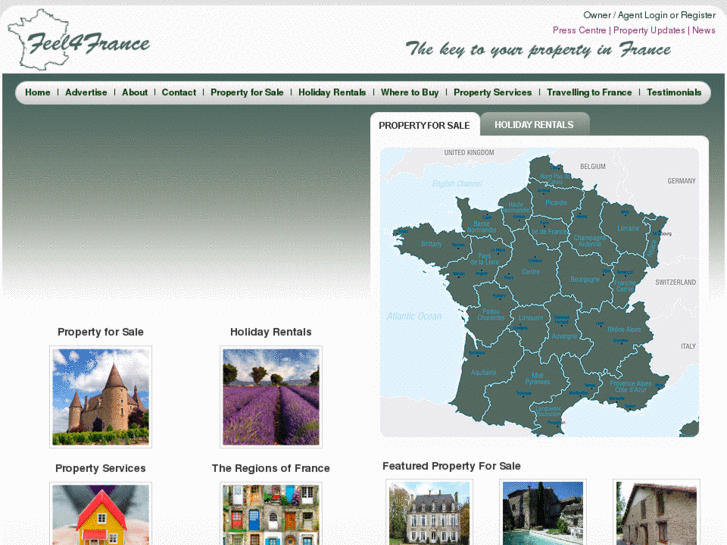
Task: Open the Press Centre link
Action: coord(579,30)
